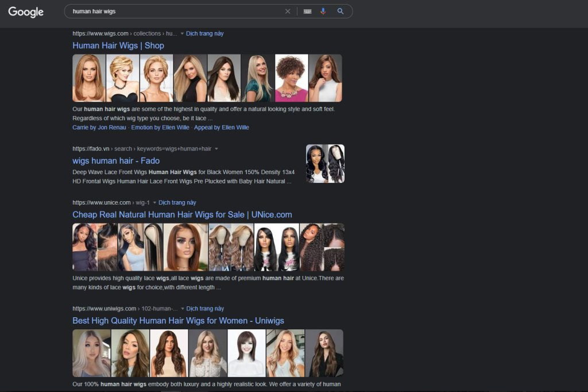Start voice search with the microphone icon

click(323, 11)
